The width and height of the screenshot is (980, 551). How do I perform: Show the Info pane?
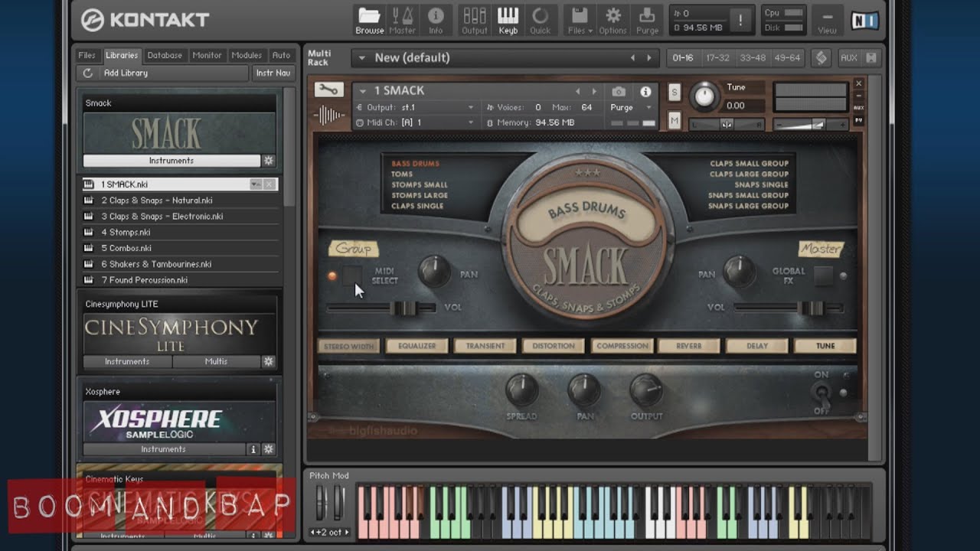(x=436, y=21)
